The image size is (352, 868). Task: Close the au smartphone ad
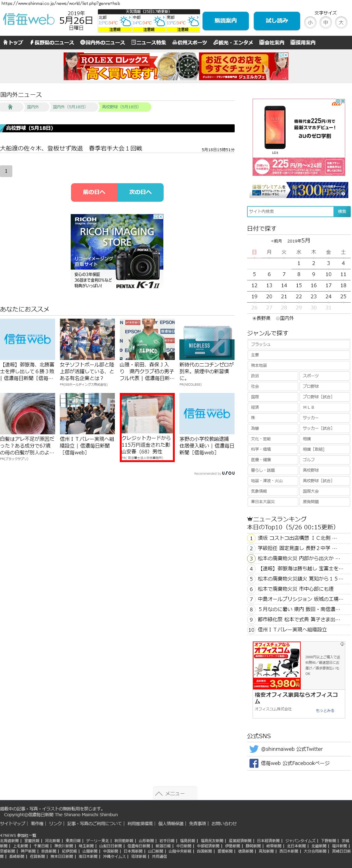(342, 101)
